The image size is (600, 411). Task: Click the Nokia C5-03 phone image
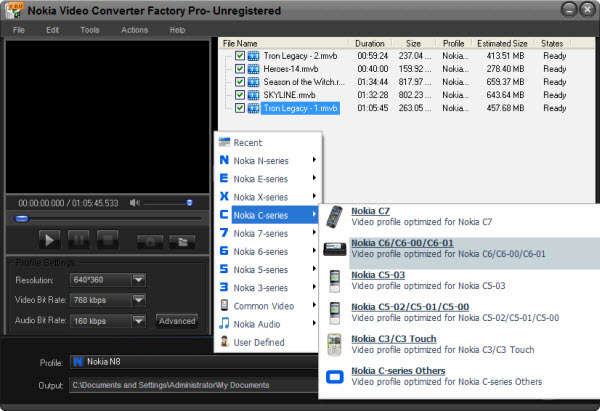[334, 281]
